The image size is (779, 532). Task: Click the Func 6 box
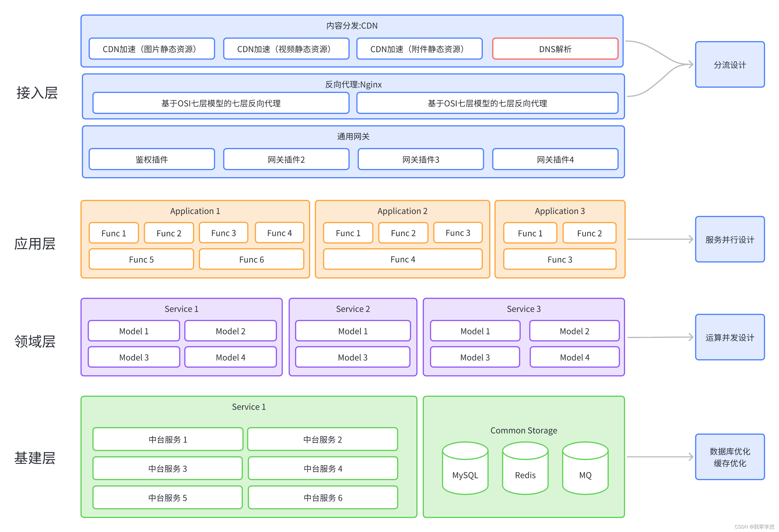coord(251,259)
